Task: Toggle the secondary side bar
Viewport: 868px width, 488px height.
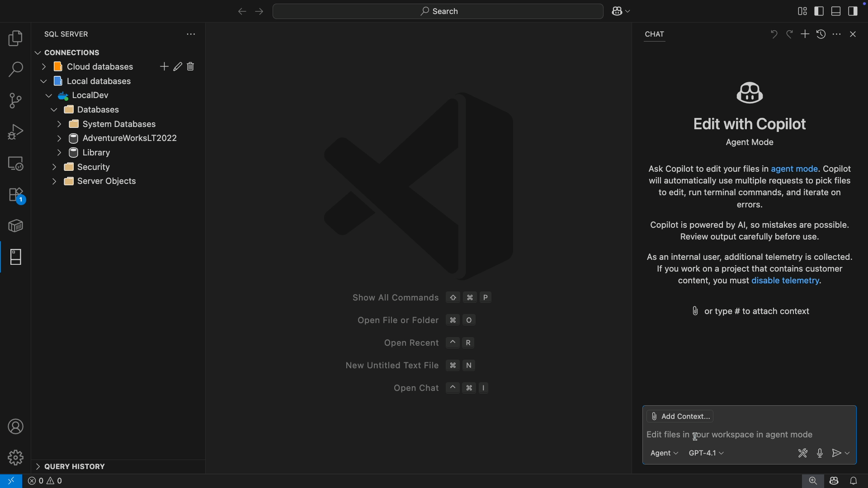Action: coord(854,11)
